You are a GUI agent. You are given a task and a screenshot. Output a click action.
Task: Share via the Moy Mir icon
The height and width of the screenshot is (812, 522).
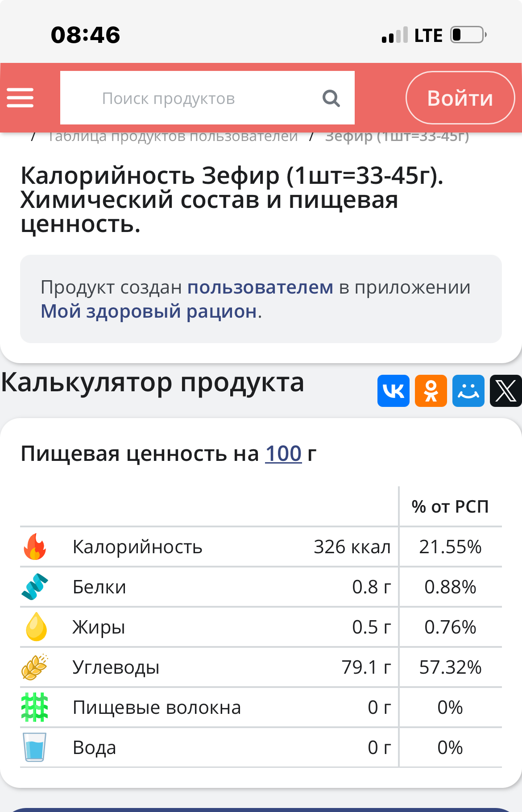(x=468, y=391)
